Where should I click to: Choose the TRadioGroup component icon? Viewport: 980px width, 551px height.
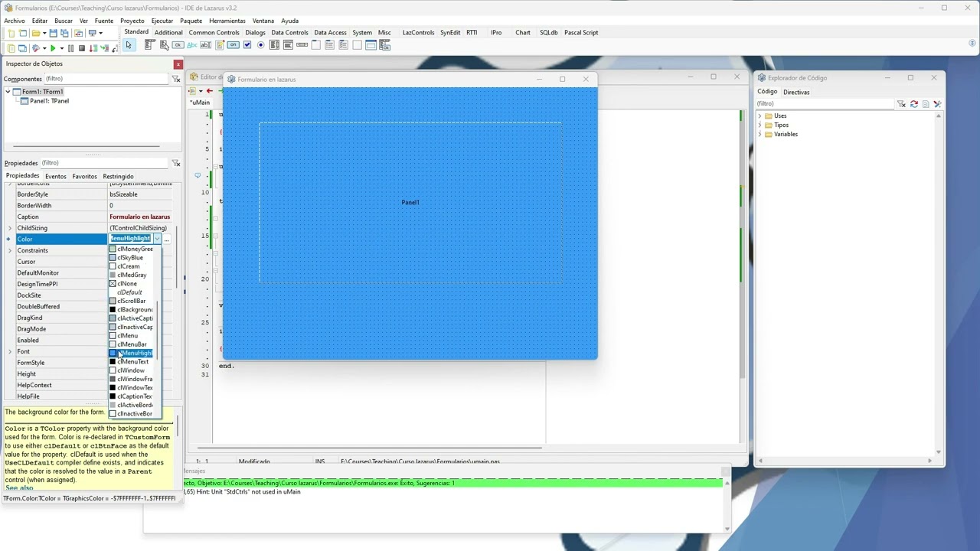point(329,45)
